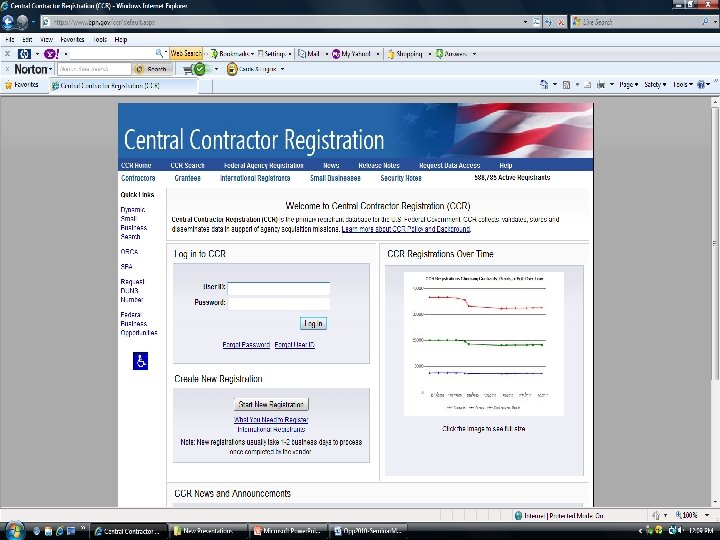This screenshot has width=720, height=540.
Task: Expand the address bar history dropdown
Action: pos(525,22)
